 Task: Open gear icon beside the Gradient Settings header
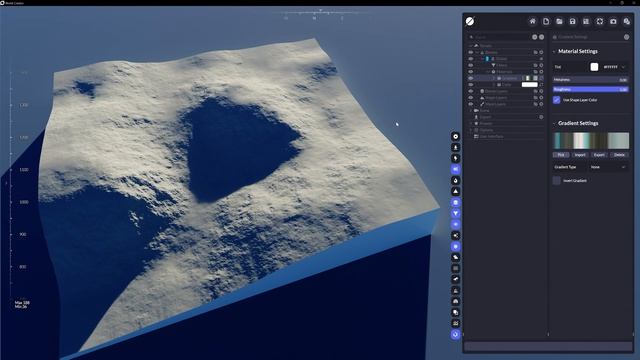coord(627,37)
